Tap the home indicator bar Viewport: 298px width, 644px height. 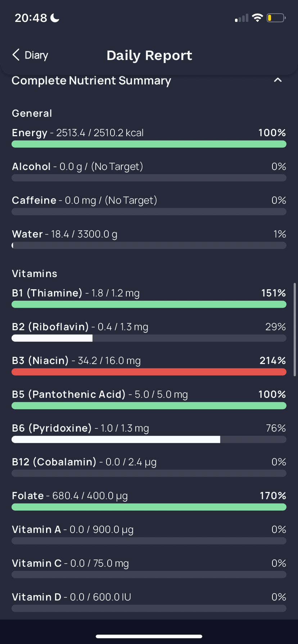click(149, 636)
